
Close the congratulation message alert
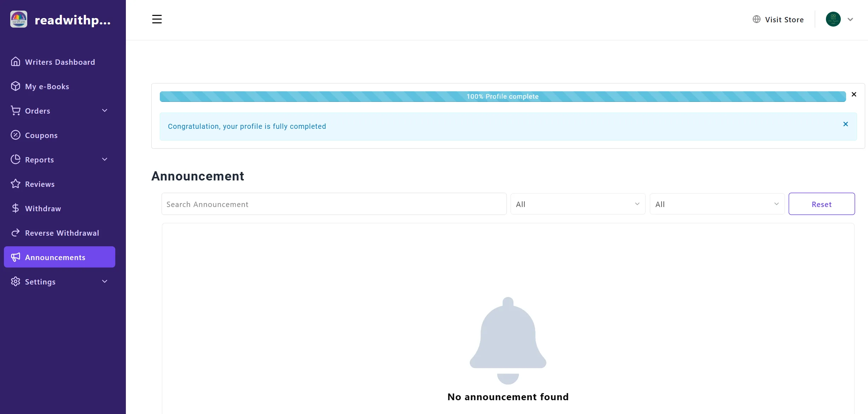click(845, 124)
